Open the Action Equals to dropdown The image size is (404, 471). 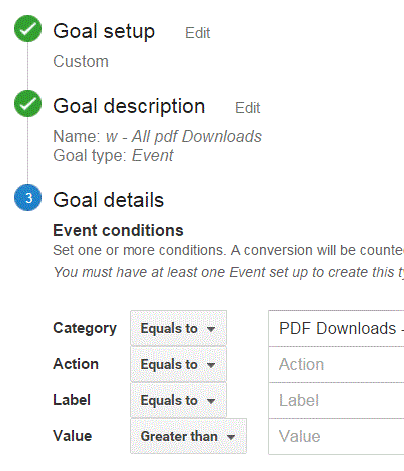pos(178,364)
